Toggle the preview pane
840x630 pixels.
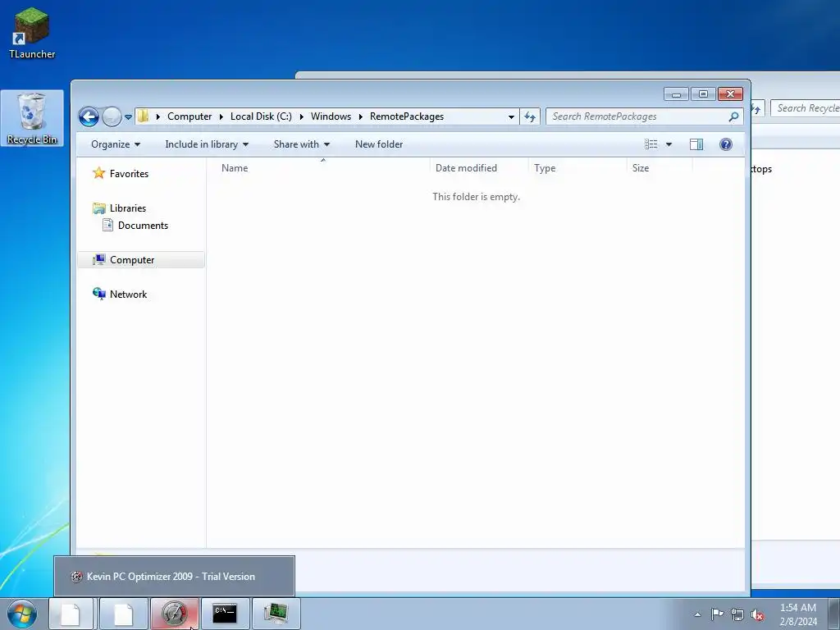pos(696,144)
